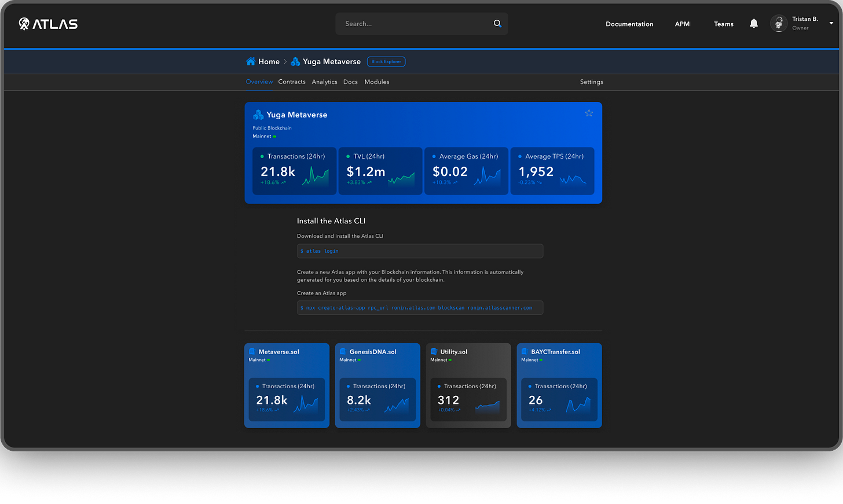The width and height of the screenshot is (843, 504).
Task: Click sparkline chart in Transactions (24hr) 21.8k top tile
Action: pyautogui.click(x=316, y=176)
